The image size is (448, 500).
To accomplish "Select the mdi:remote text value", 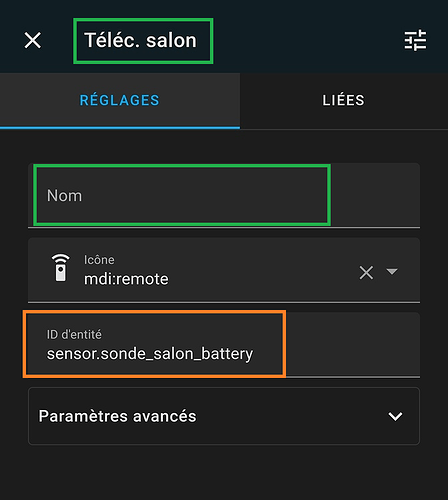I will [126, 279].
